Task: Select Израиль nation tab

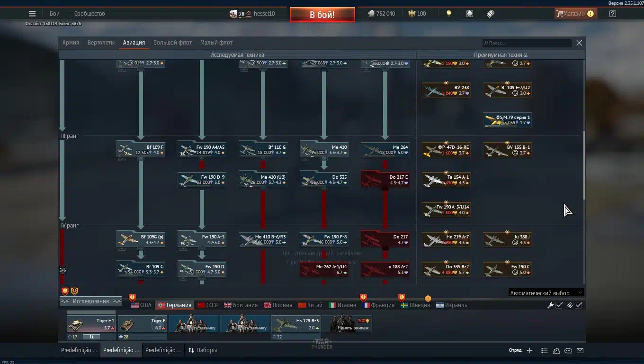Action: (x=452, y=305)
